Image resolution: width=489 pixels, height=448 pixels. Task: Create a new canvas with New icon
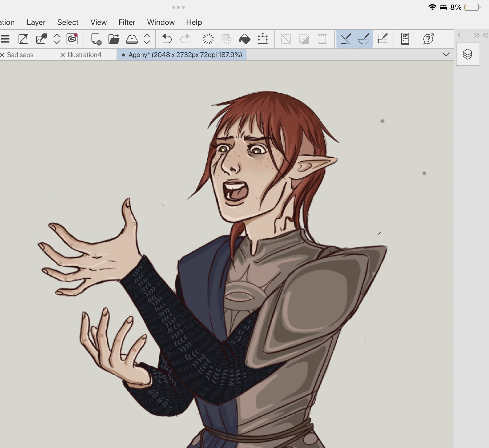tap(96, 39)
